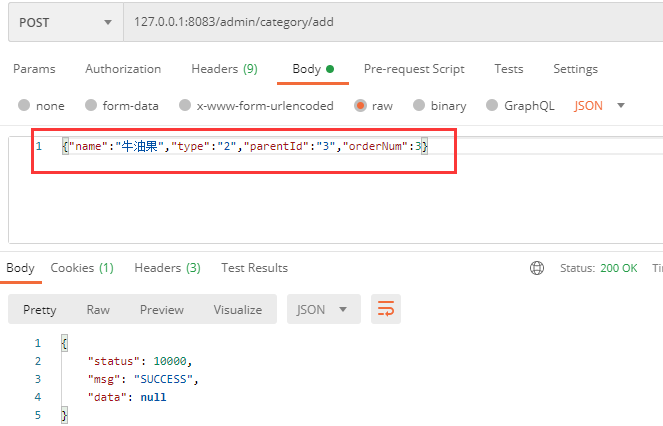The width and height of the screenshot is (663, 426).
Task: Switch to the Authorization tab
Action: coord(123,69)
